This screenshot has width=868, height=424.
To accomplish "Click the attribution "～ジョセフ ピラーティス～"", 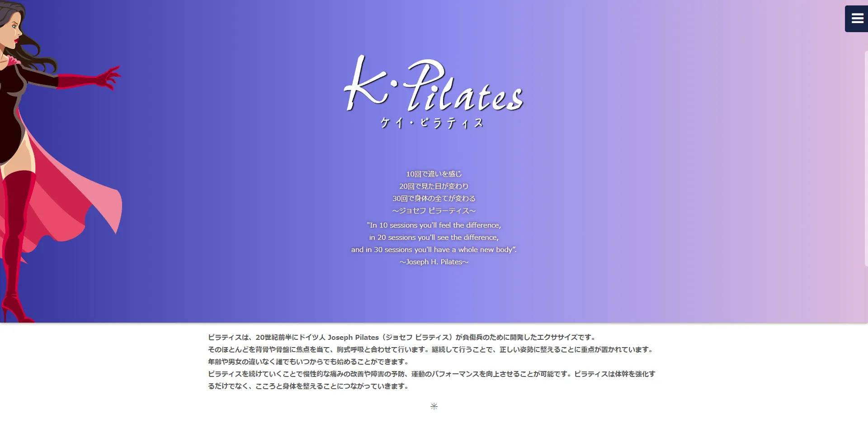I will [x=434, y=210].
